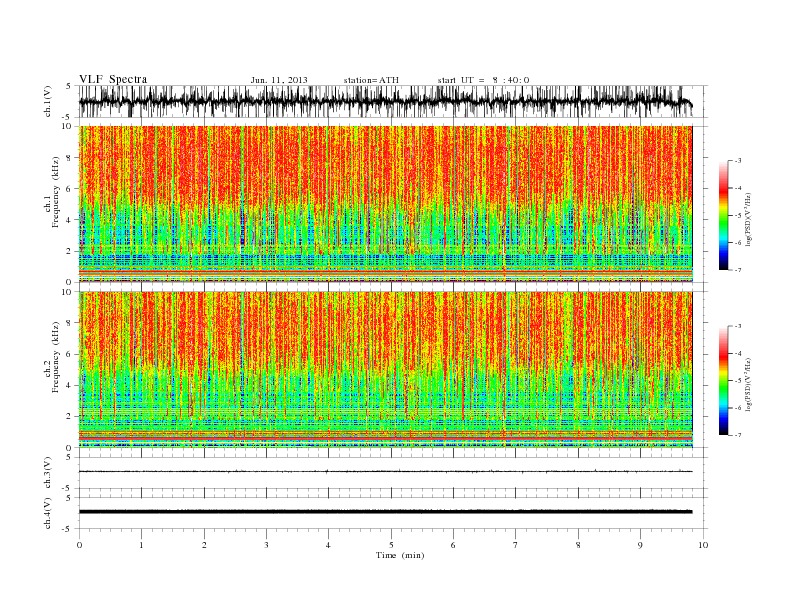
Task: Click the "station=ATH" header label
Action: point(371,80)
